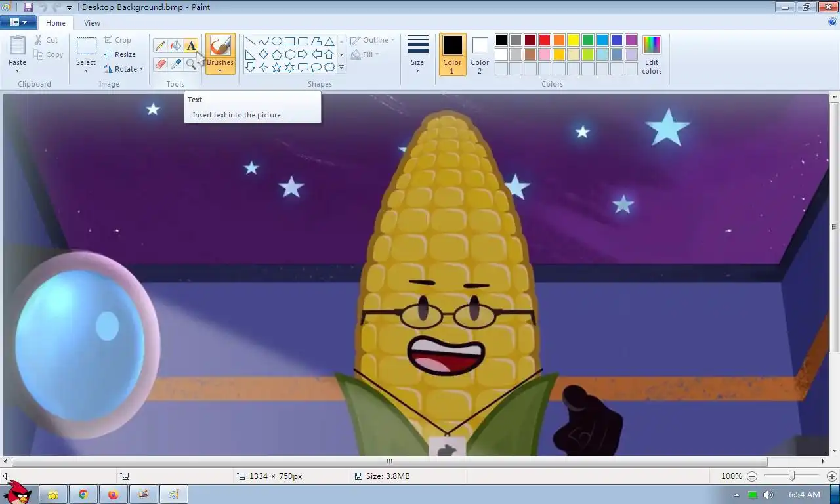Screen dimensions: 840x504
Task: Choose the Triangle shape
Action: click(x=329, y=41)
